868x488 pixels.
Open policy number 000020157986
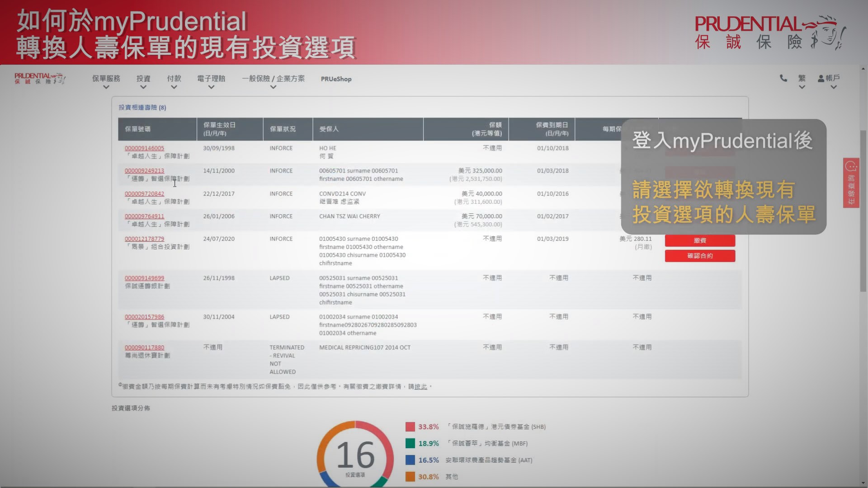point(144,317)
